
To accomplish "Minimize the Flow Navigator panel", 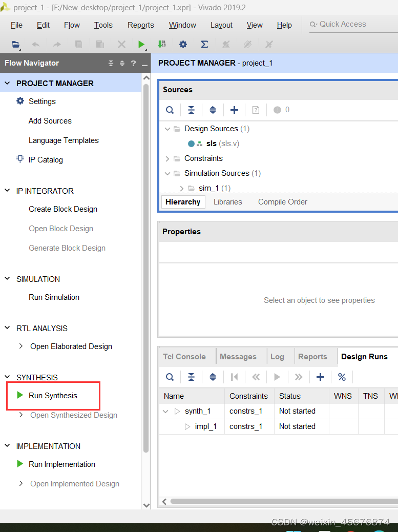I will 145,65.
